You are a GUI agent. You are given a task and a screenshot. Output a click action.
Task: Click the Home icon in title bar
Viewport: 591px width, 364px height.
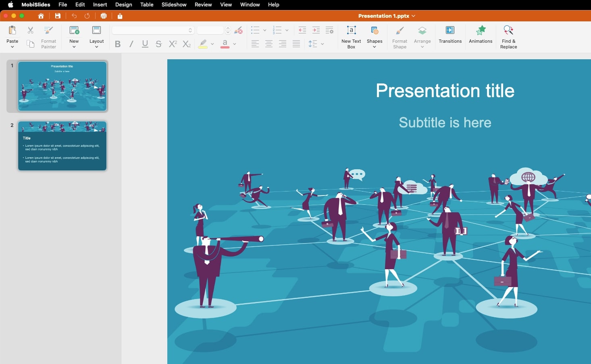coord(41,16)
